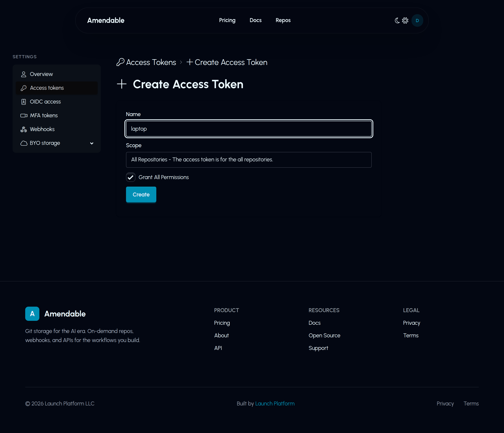Click the MFA tokens device icon
504x433 pixels.
pos(24,116)
